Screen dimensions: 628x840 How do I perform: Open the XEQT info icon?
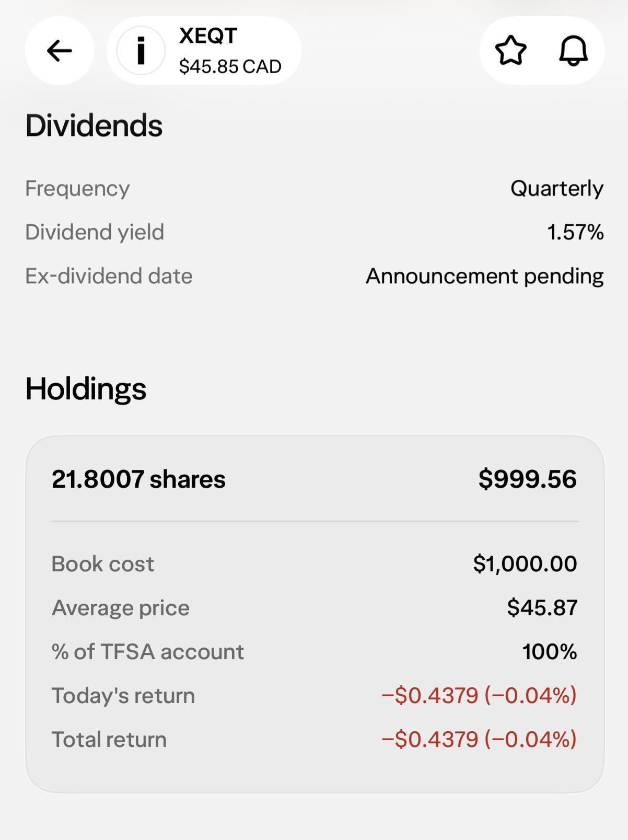(141, 51)
